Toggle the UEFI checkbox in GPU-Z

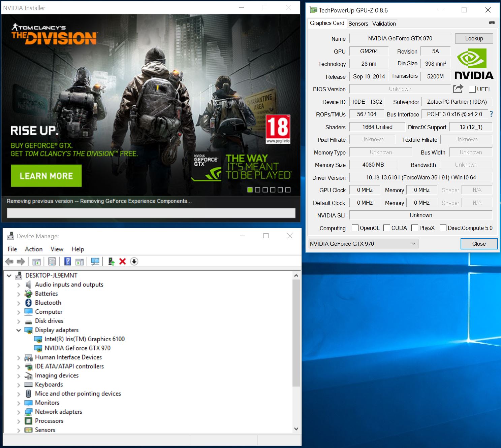tap(472, 89)
